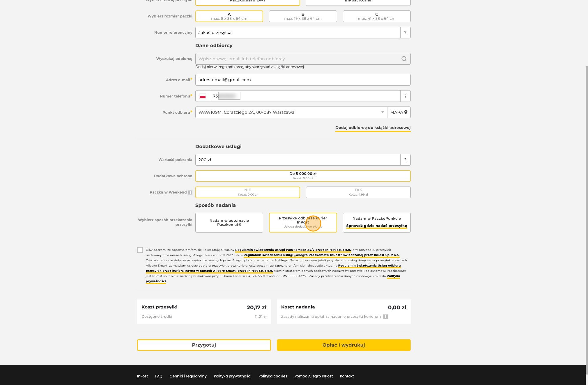
Task: Choose TAK for Paczka w Weekend
Action: 358,192
